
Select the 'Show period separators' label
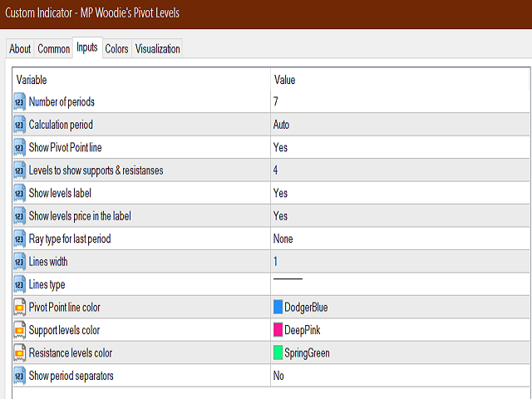click(x=71, y=377)
